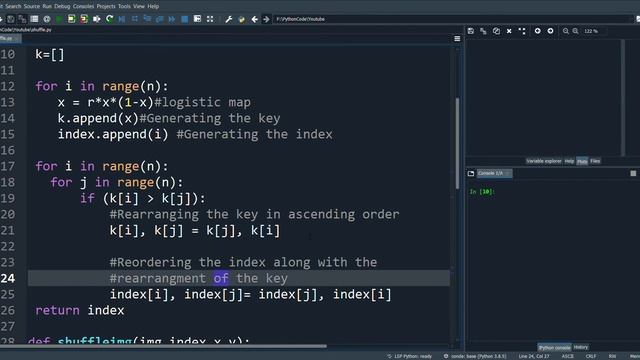The image size is (640, 360).
Task: Start debugging with debug file icon
Action: tap(122, 19)
